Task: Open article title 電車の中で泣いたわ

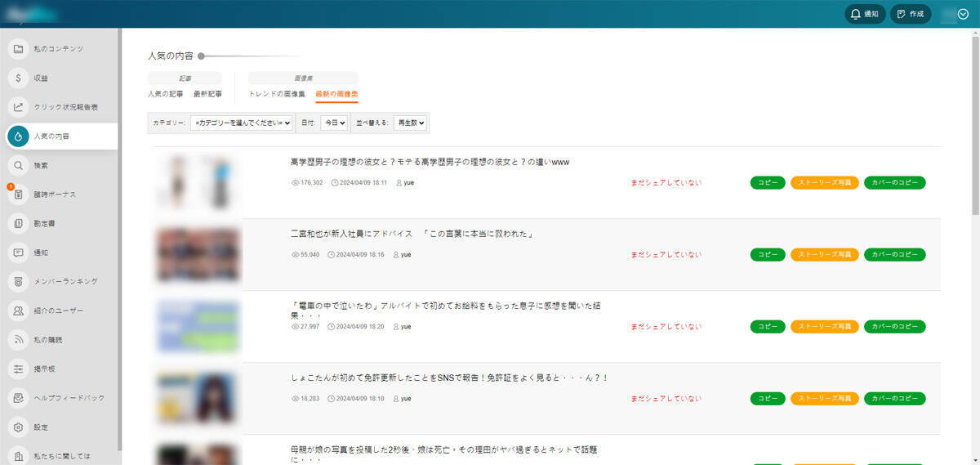Action: pos(446,311)
